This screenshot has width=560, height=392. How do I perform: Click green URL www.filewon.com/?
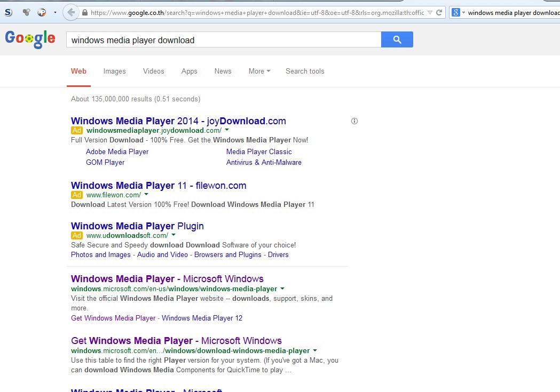(x=114, y=195)
